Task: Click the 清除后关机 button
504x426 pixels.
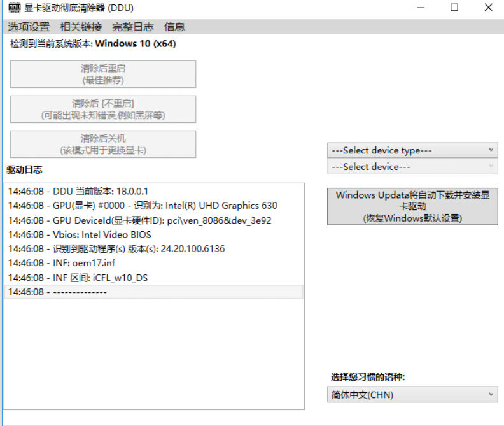Action: pyautogui.click(x=103, y=144)
